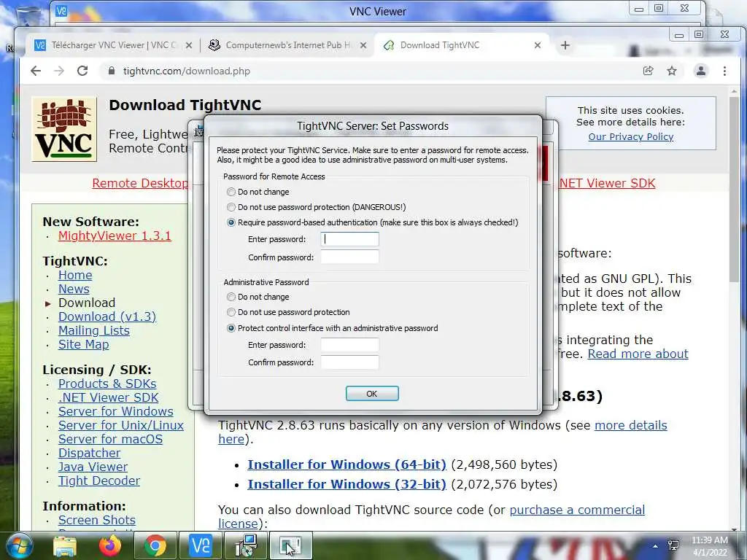
Task: Open Site Map link
Action: coord(83,344)
